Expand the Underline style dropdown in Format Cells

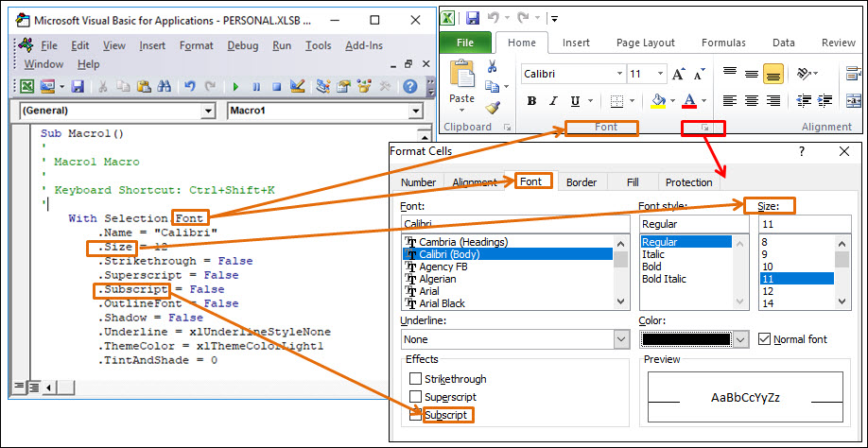[621, 339]
